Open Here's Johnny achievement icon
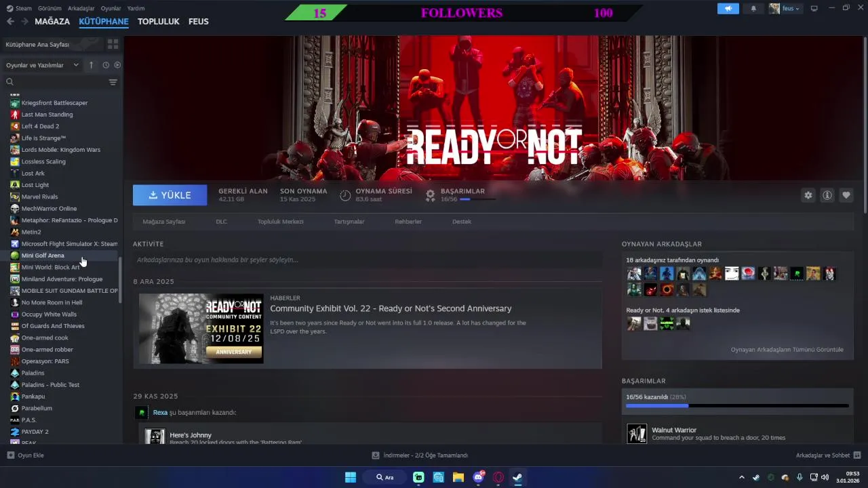The height and width of the screenshot is (488, 868). click(155, 436)
